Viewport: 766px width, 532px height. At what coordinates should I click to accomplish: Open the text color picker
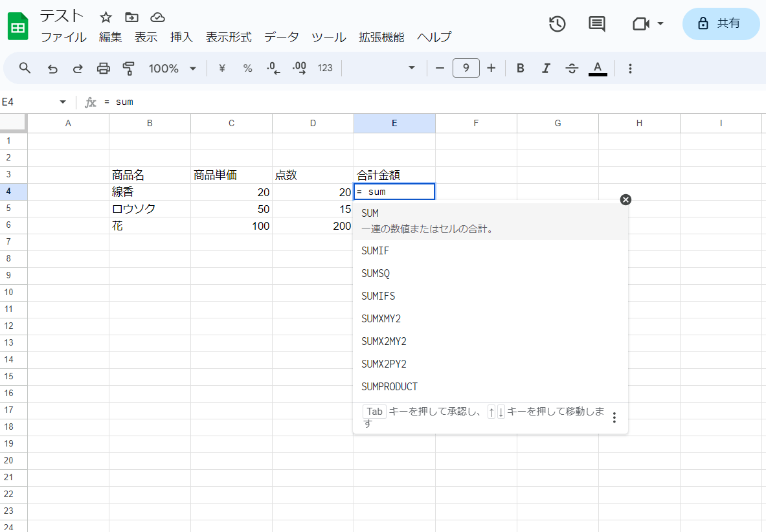[598, 68]
